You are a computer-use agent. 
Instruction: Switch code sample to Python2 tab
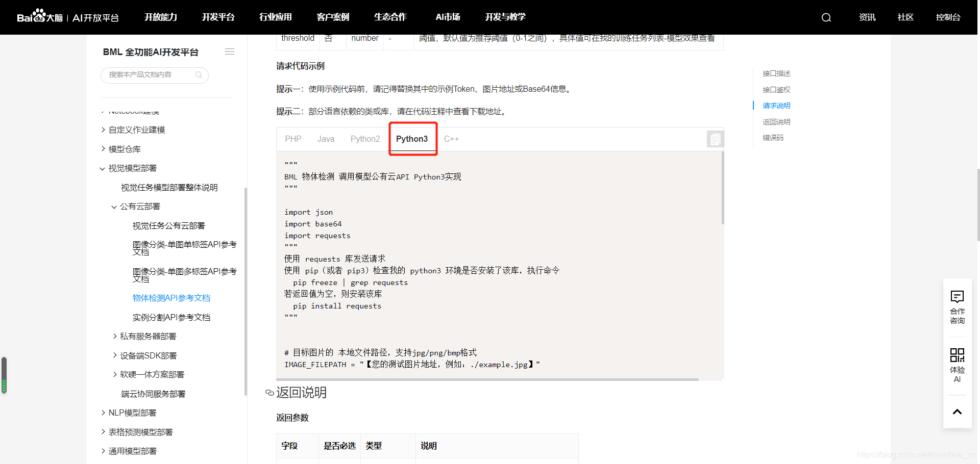click(365, 139)
